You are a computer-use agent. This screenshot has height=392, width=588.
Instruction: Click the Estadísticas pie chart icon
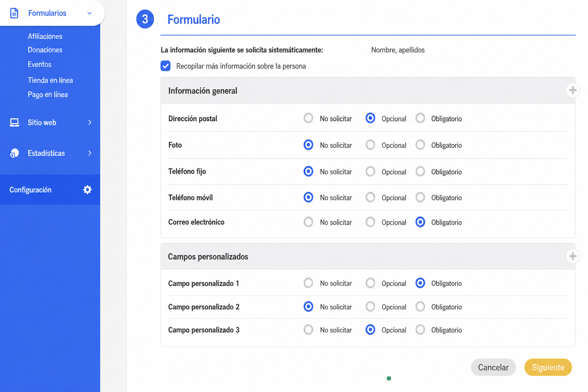click(14, 153)
